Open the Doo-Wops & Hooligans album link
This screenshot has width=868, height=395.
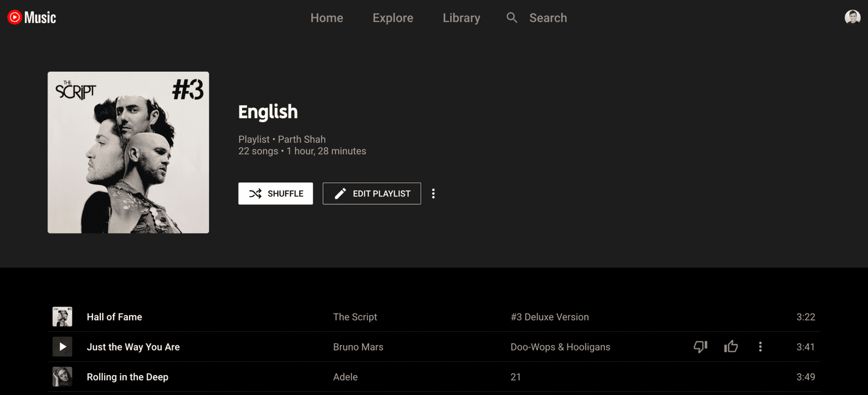pyautogui.click(x=560, y=347)
